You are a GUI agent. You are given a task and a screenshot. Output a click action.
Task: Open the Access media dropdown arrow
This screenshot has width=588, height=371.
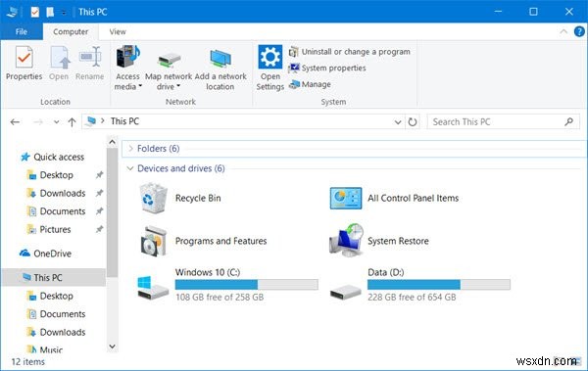click(x=140, y=86)
